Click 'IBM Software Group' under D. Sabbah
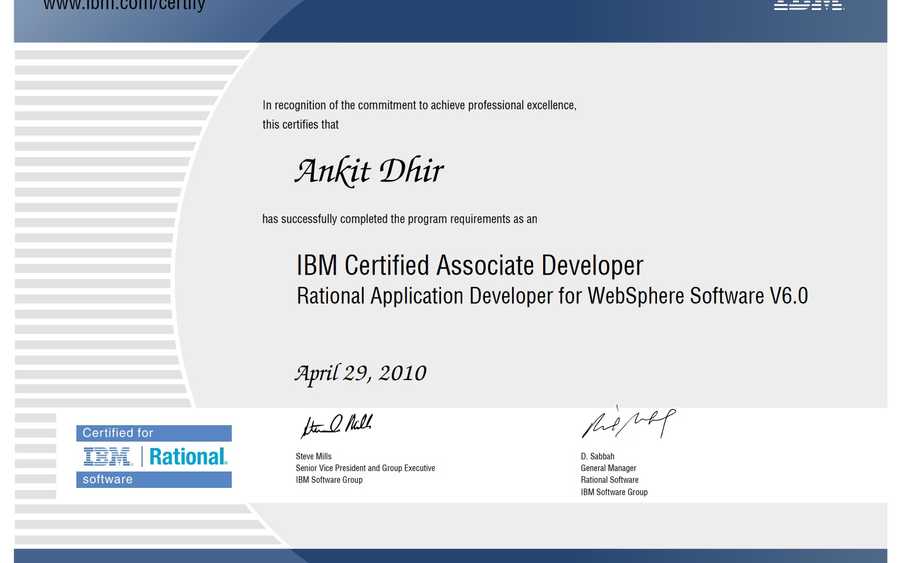 point(614,492)
